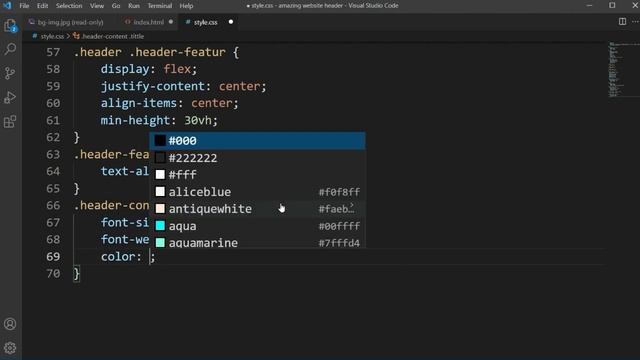Choose the #222222 color suggestion

tap(257, 158)
